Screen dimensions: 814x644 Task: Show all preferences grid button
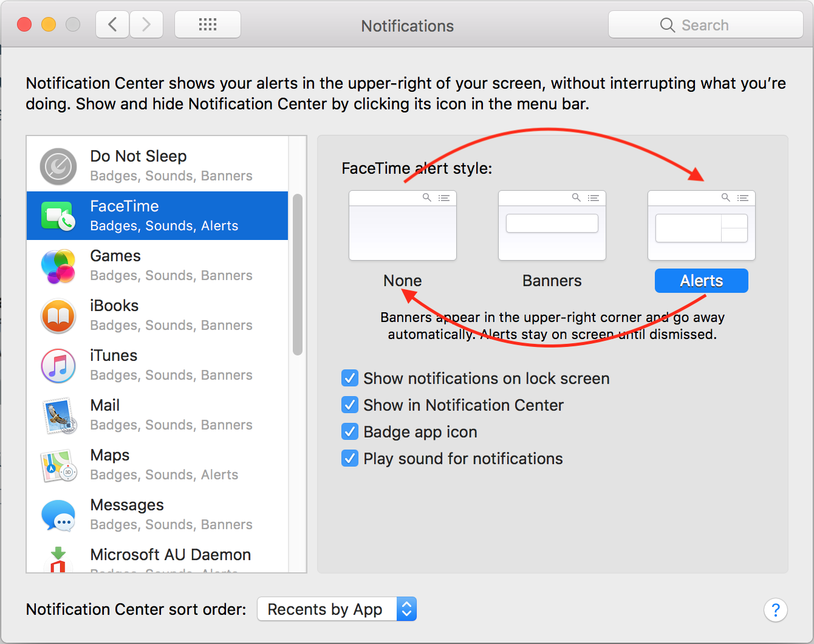pos(208,25)
